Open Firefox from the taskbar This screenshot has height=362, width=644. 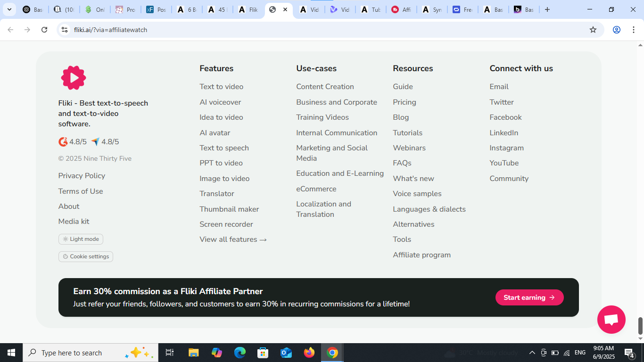tap(309, 353)
